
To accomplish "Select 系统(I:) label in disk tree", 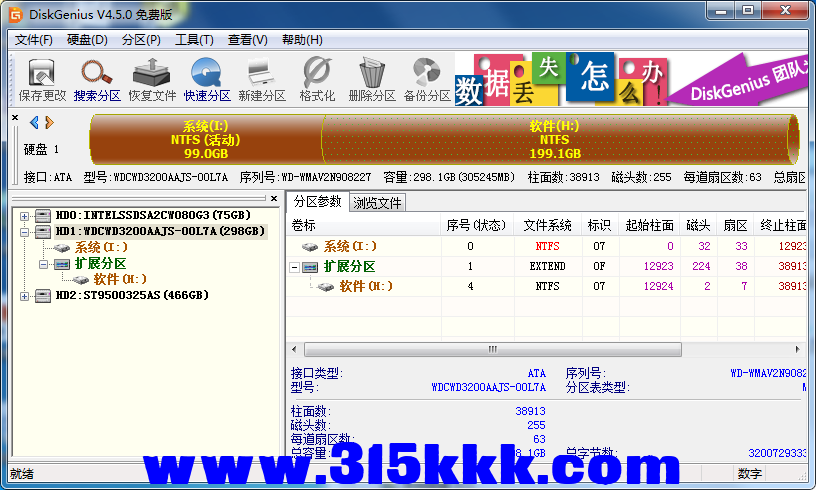I will click(101, 248).
